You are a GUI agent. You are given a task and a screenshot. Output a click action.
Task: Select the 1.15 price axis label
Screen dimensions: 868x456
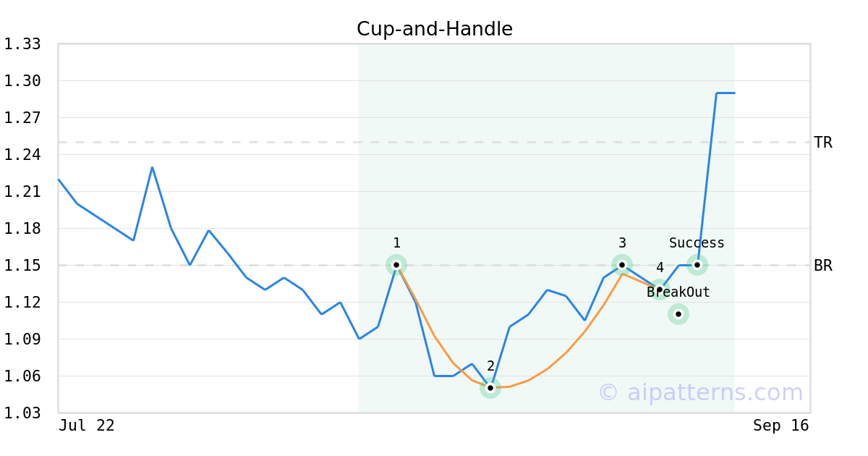pos(22,266)
